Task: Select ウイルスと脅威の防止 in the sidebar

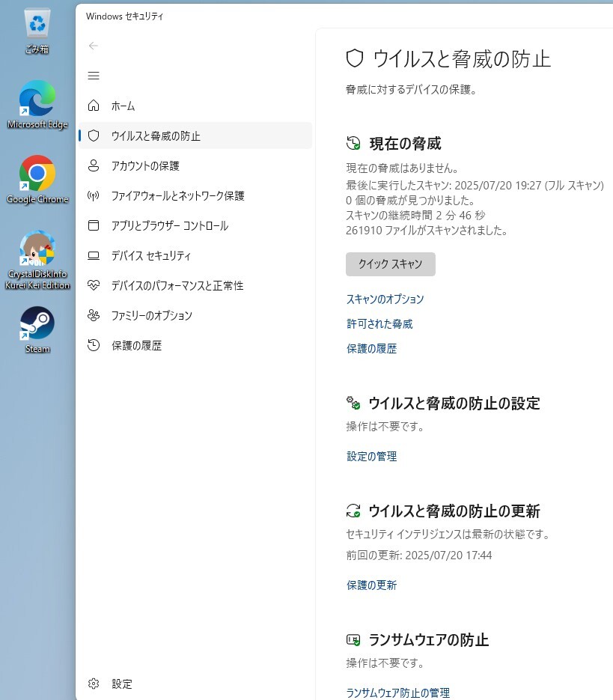Action: (x=195, y=136)
